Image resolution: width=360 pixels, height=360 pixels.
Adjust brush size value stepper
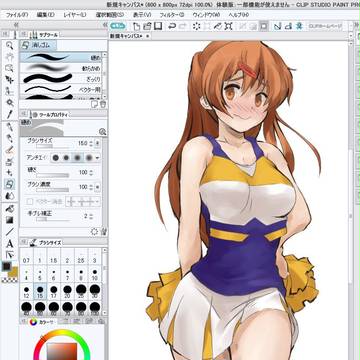(x=91, y=143)
